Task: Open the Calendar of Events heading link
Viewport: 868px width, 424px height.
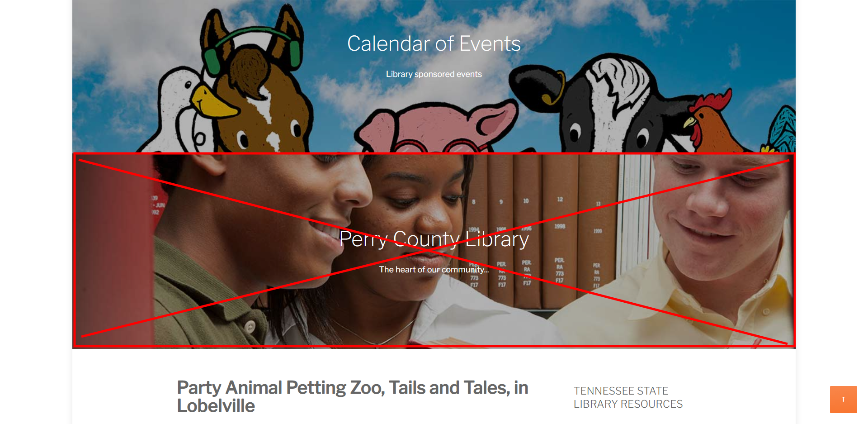Action: 434,44
